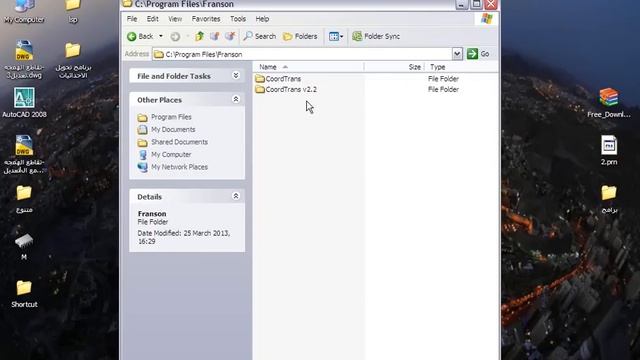640x360 pixels.
Task: Select the M chip icon on desktop
Action: [24, 246]
